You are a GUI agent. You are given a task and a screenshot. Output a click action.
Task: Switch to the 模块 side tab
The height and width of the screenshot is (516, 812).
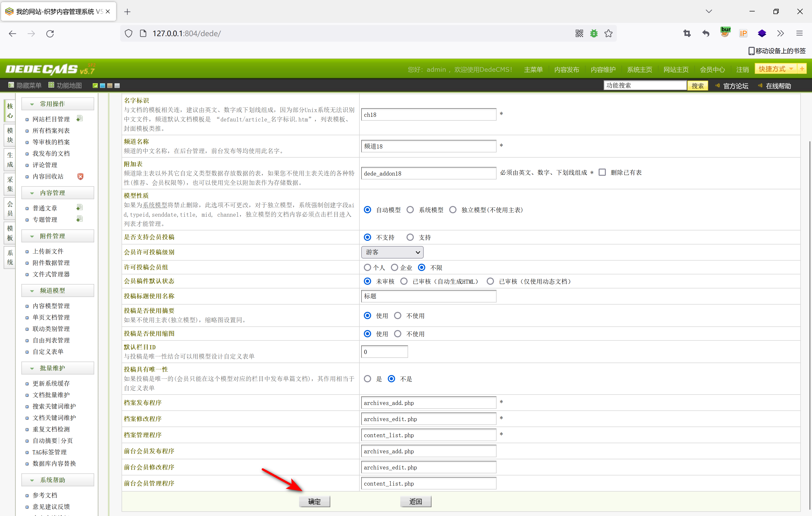click(10, 135)
